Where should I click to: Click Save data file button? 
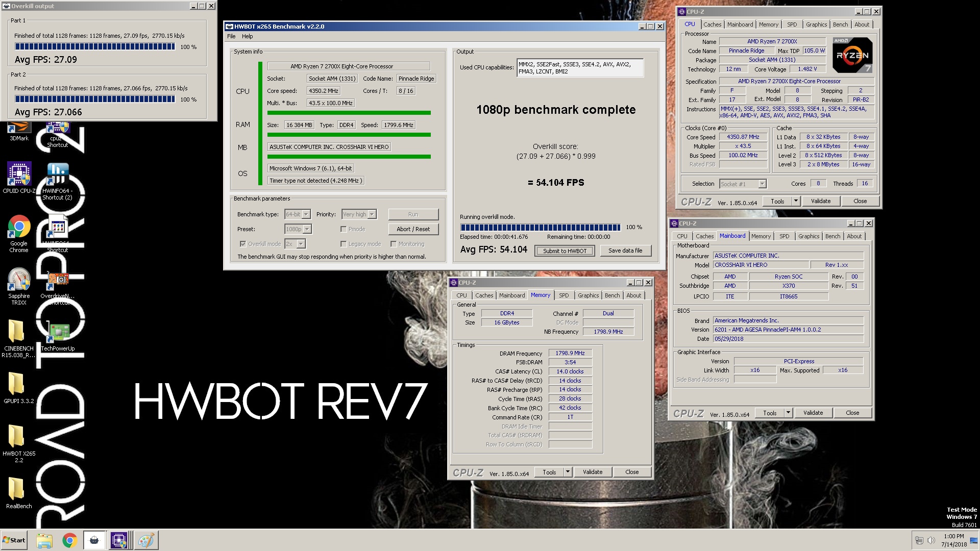(x=625, y=251)
